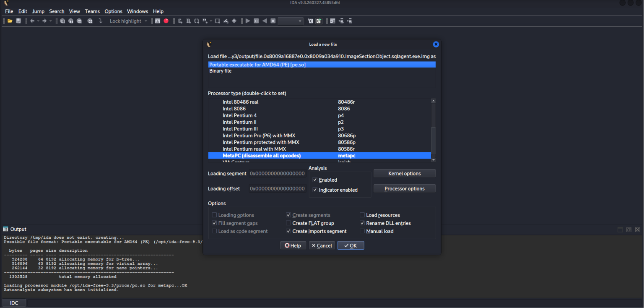Click the pause process toolbar icon
This screenshot has width=644, height=308.
pyautogui.click(x=256, y=21)
